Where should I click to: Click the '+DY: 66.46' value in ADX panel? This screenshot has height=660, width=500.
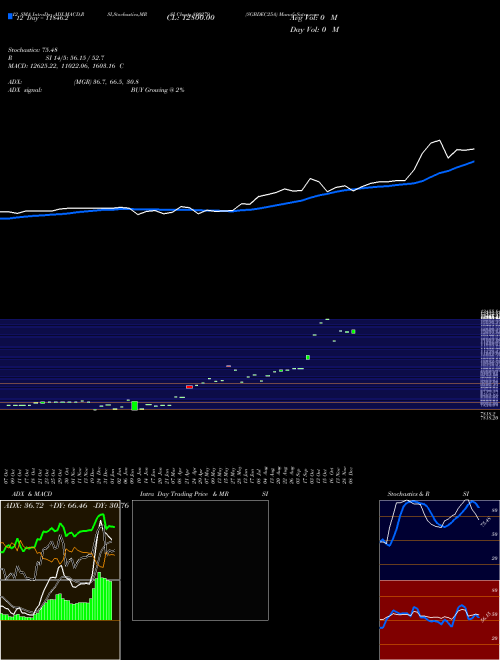click(69, 506)
